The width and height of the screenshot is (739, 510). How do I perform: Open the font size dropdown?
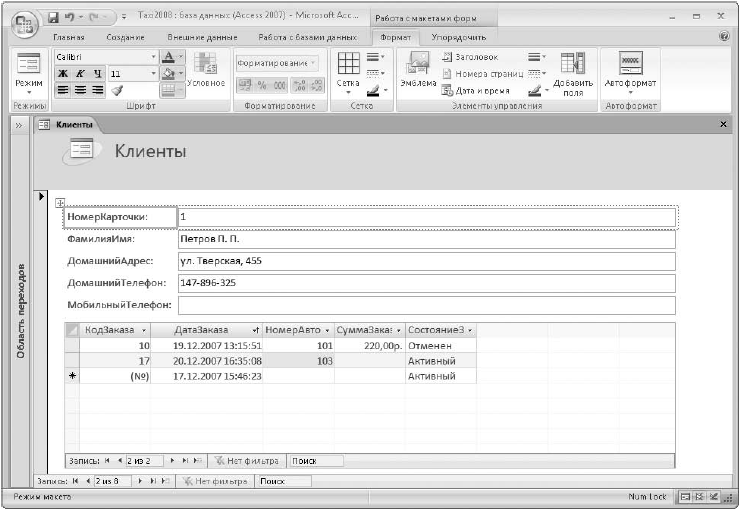click(152, 73)
